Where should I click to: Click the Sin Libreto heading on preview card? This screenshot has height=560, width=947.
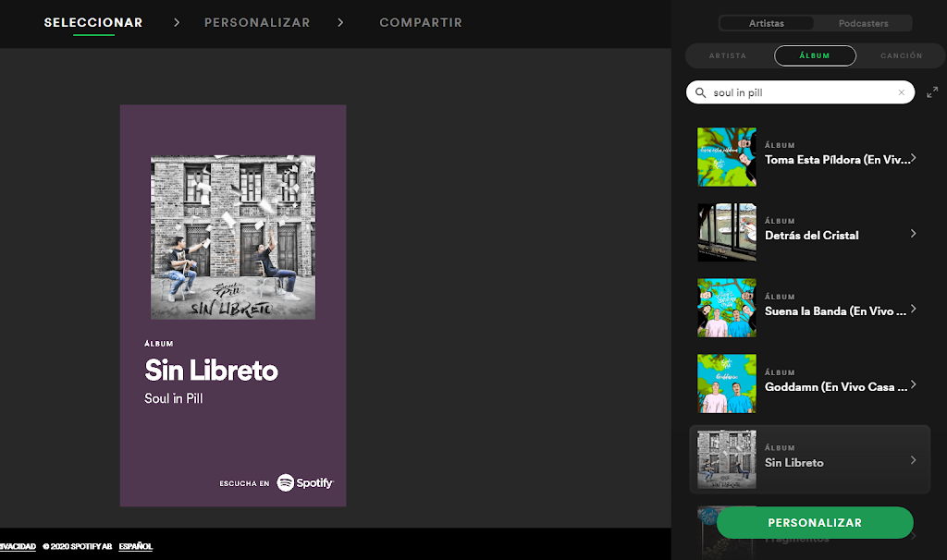(211, 371)
